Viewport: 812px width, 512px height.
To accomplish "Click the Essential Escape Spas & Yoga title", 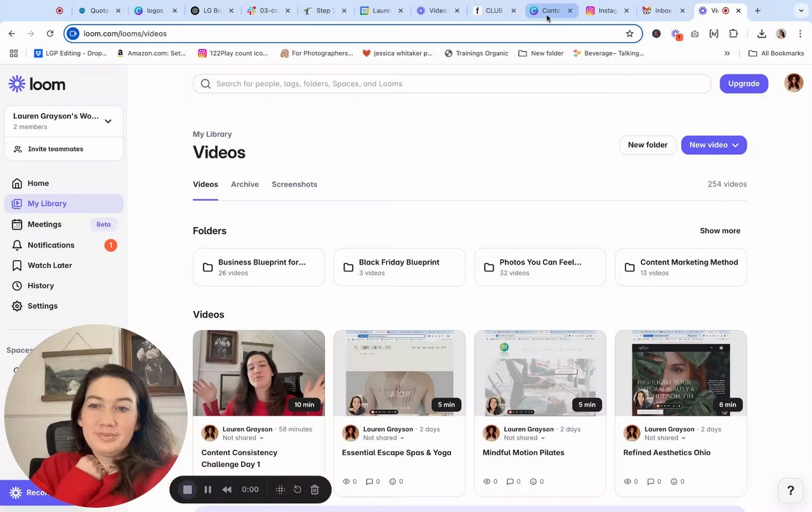I will (x=396, y=453).
